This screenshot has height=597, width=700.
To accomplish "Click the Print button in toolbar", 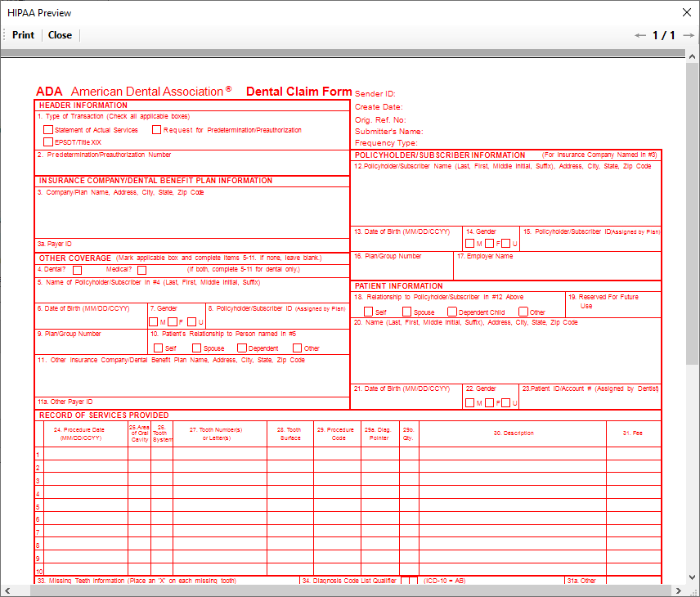I will pyautogui.click(x=23, y=35).
